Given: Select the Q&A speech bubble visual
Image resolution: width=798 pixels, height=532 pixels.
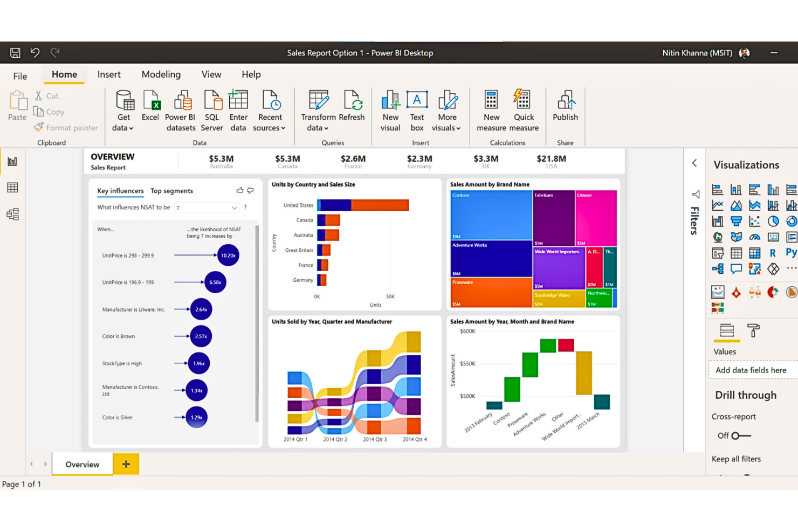Looking at the screenshot, I should (736, 268).
